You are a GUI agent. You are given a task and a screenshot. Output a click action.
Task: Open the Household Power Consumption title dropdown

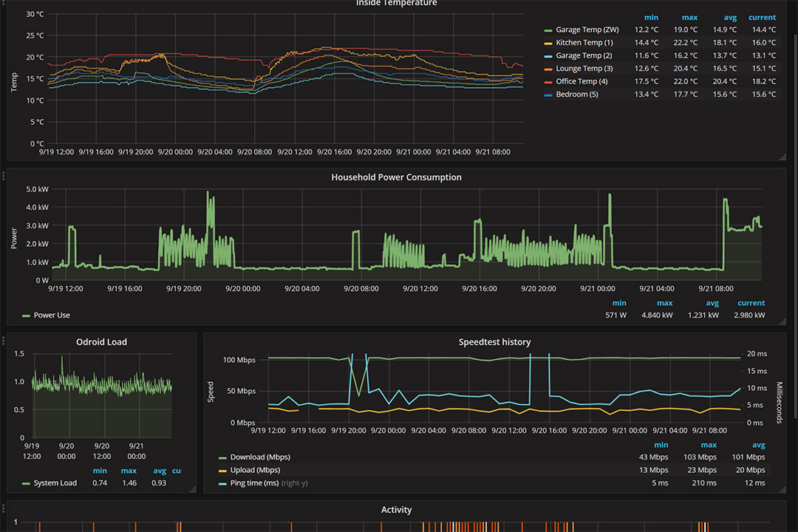396,177
